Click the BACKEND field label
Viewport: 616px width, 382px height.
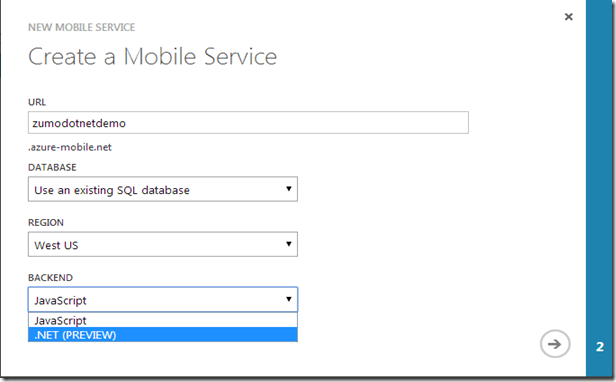[51, 277]
